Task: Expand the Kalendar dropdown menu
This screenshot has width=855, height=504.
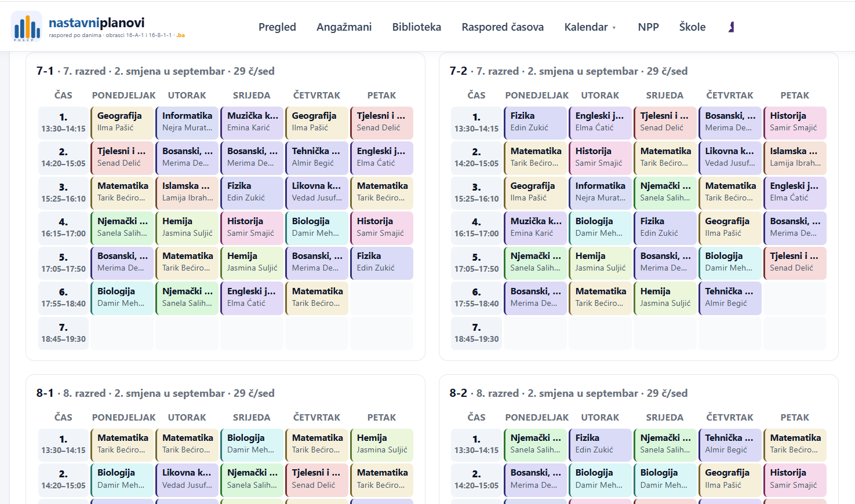Action: (x=590, y=27)
